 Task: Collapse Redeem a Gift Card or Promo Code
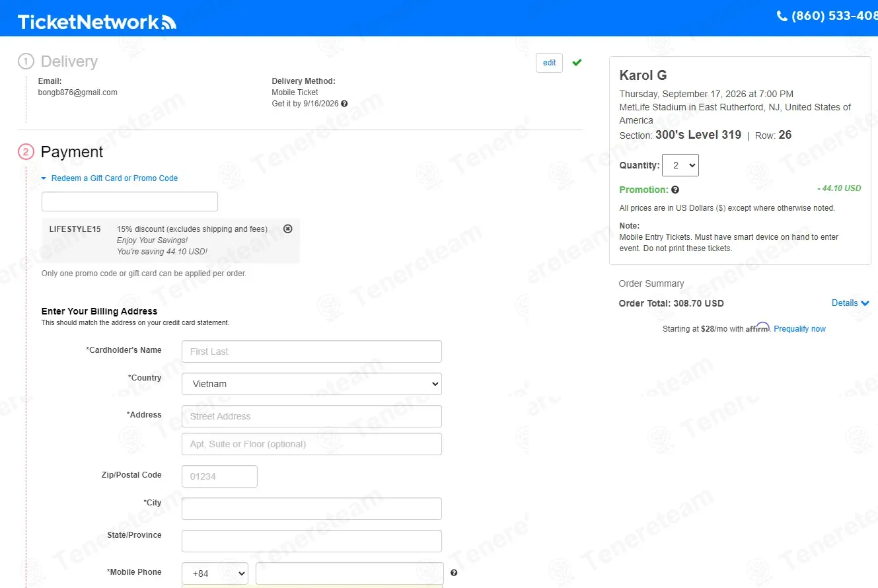(110, 178)
